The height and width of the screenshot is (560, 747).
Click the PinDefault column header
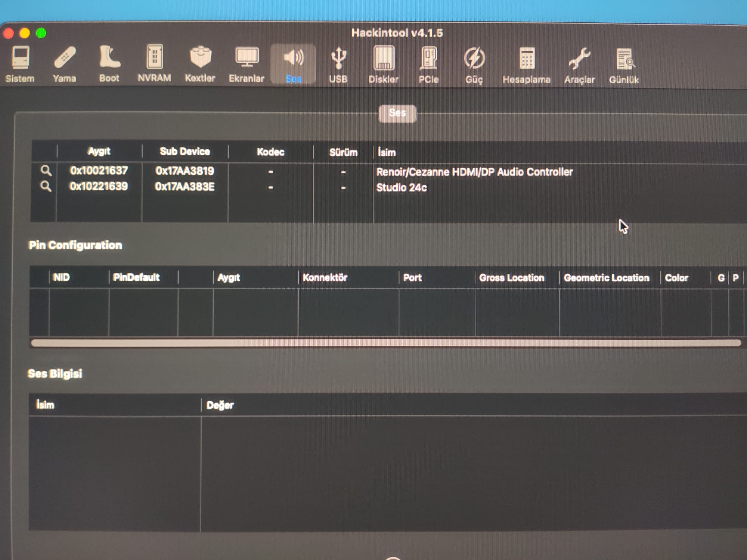[136, 277]
